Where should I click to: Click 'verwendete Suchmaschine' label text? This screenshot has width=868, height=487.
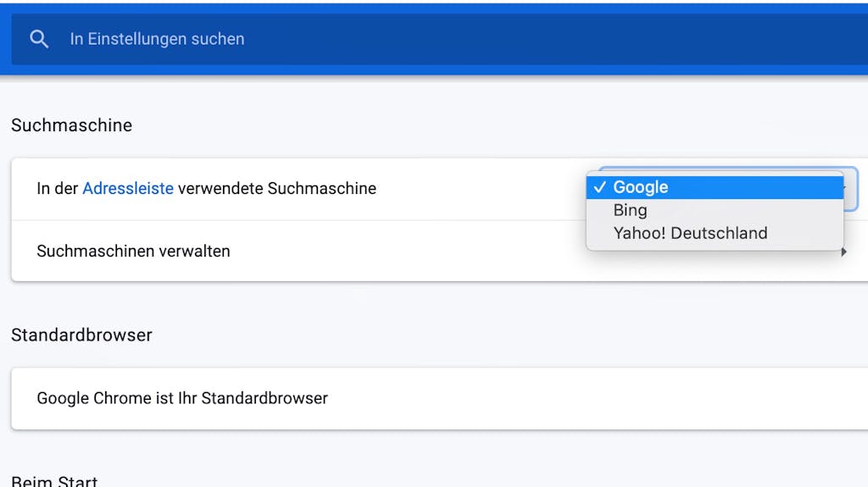point(277,188)
